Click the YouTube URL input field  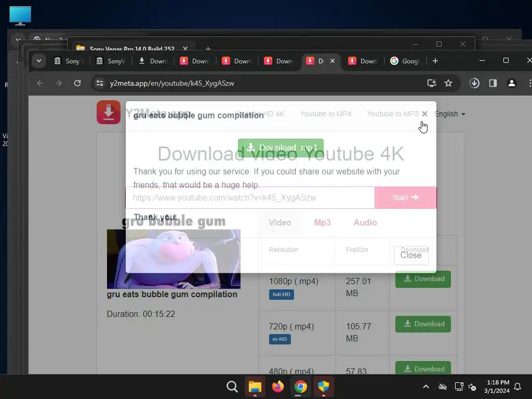[250, 197]
